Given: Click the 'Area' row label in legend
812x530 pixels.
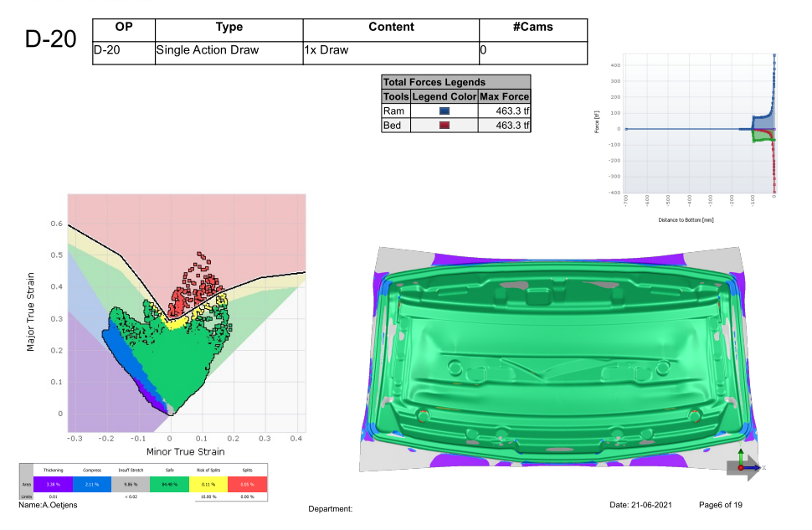Looking at the screenshot, I should (x=27, y=485).
